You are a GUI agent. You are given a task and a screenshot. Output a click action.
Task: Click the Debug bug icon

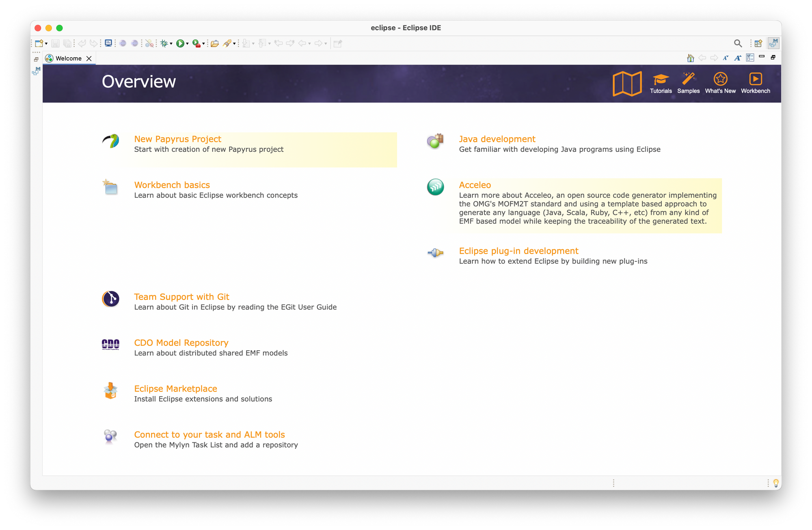point(164,43)
